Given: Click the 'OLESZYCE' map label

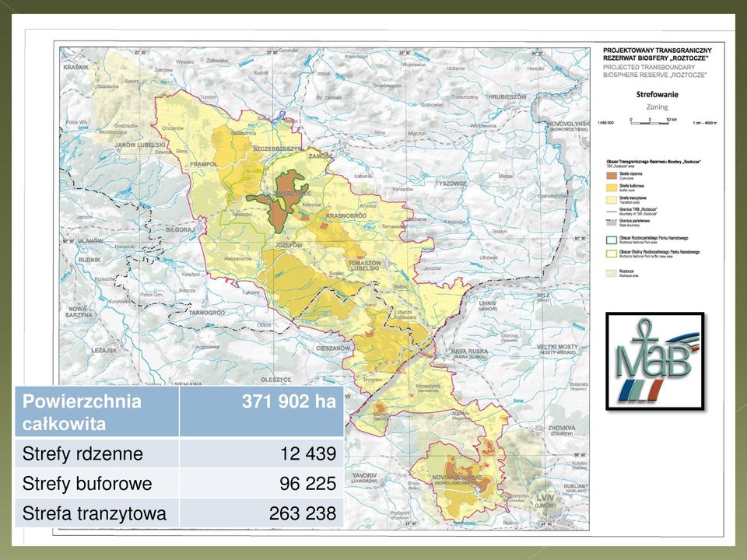Looking at the screenshot, I should coord(275,380).
